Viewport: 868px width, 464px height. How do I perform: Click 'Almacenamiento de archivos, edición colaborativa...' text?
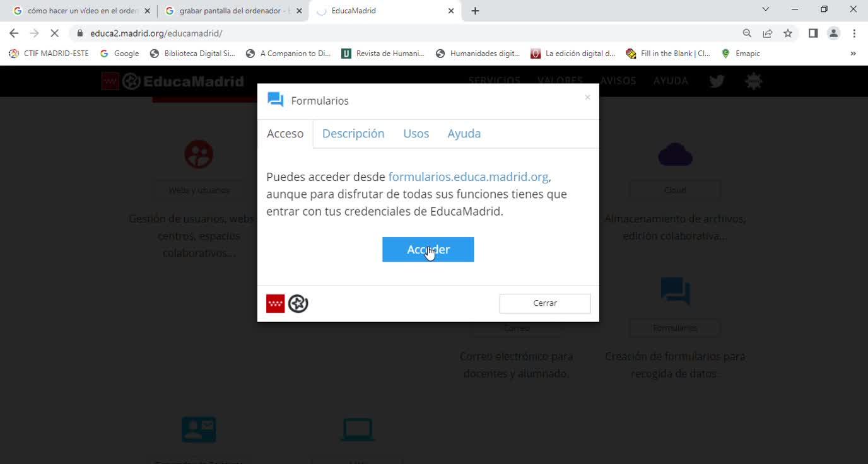[x=675, y=228]
